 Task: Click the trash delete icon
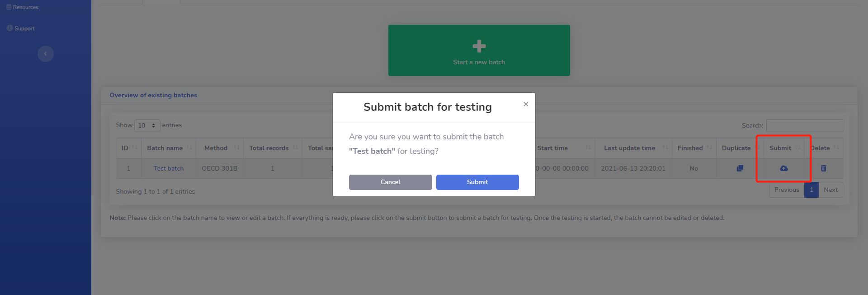[x=823, y=168]
